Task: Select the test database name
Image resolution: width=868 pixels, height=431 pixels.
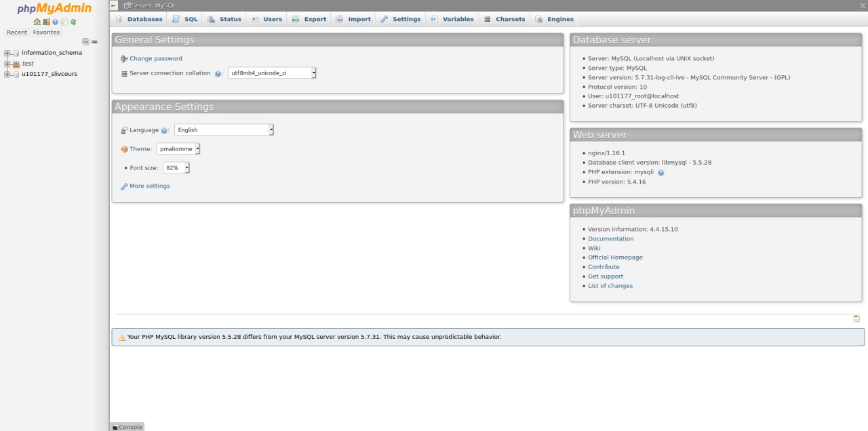Action: (28, 64)
